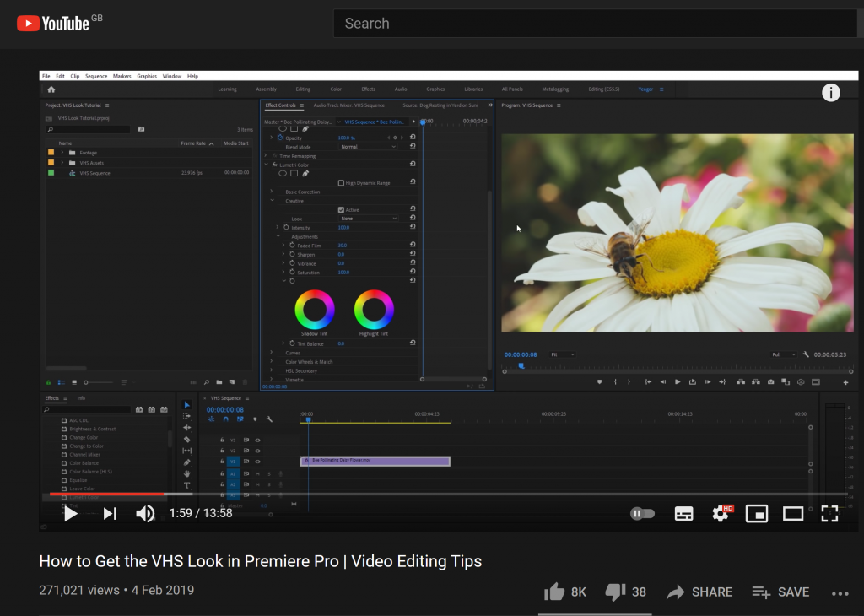Click Add Marker in Program monitor
864x616 pixels.
(600, 381)
